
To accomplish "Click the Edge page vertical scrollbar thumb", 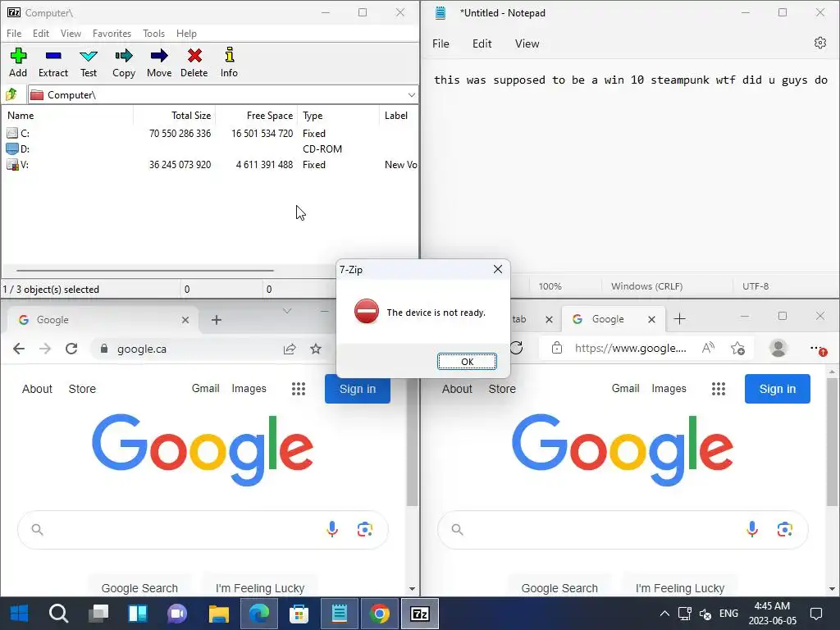I will [x=832, y=442].
